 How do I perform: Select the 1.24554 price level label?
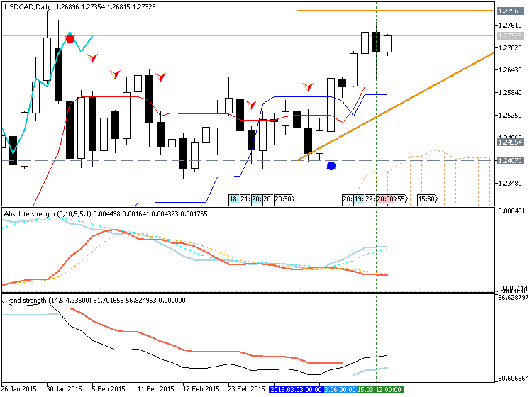coord(510,142)
